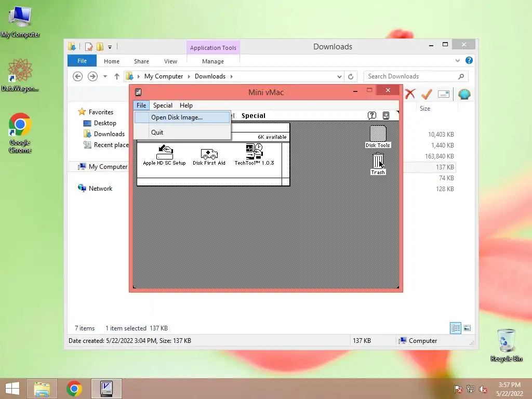Select Recent places in navigation pane
The width and height of the screenshot is (532, 399).
[111, 145]
